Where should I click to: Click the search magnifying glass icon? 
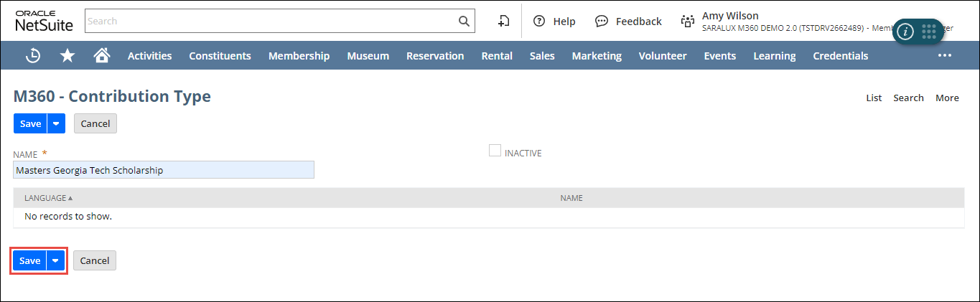464,21
